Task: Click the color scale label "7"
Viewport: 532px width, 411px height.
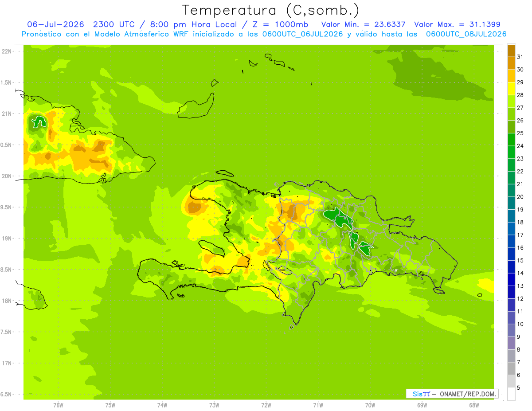Action: coord(519,362)
